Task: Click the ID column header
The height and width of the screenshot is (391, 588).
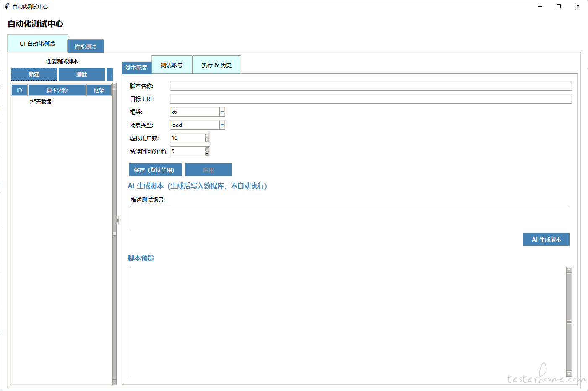Action: (x=19, y=90)
